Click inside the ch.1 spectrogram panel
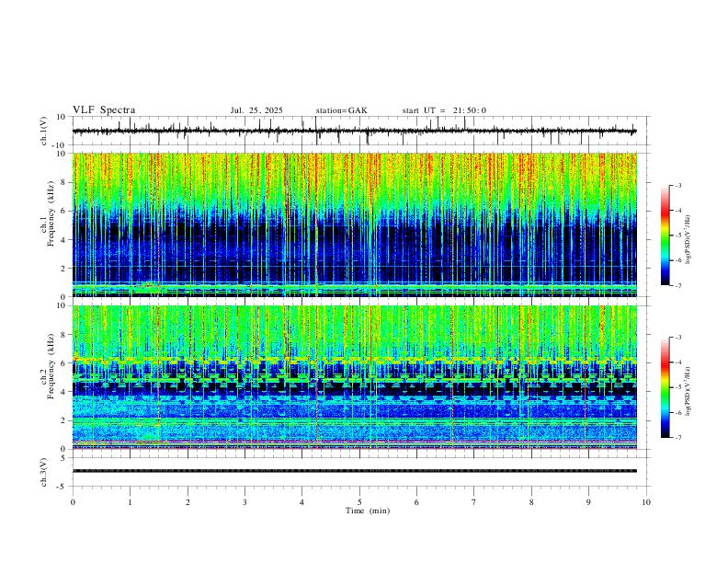The height and width of the screenshot is (563, 728). [x=354, y=224]
